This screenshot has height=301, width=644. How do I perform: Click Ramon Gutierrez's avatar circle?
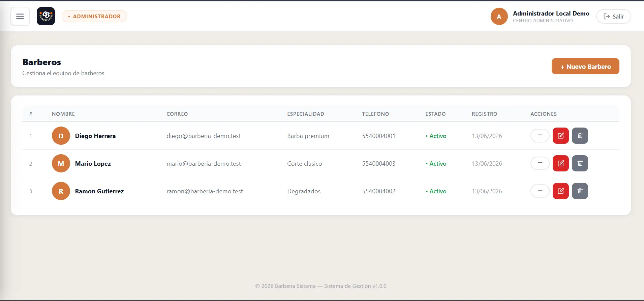61,191
